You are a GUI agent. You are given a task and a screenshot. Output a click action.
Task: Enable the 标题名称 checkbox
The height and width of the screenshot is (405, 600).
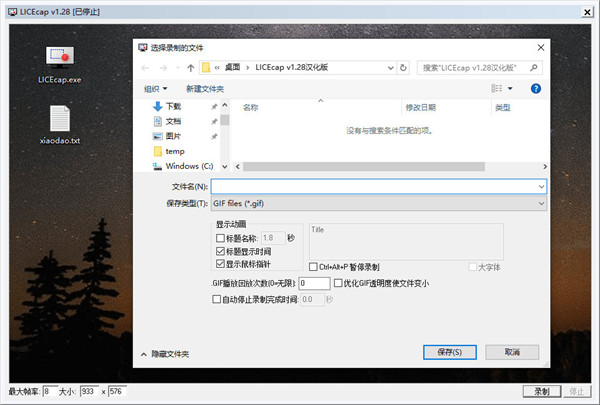click(x=220, y=238)
